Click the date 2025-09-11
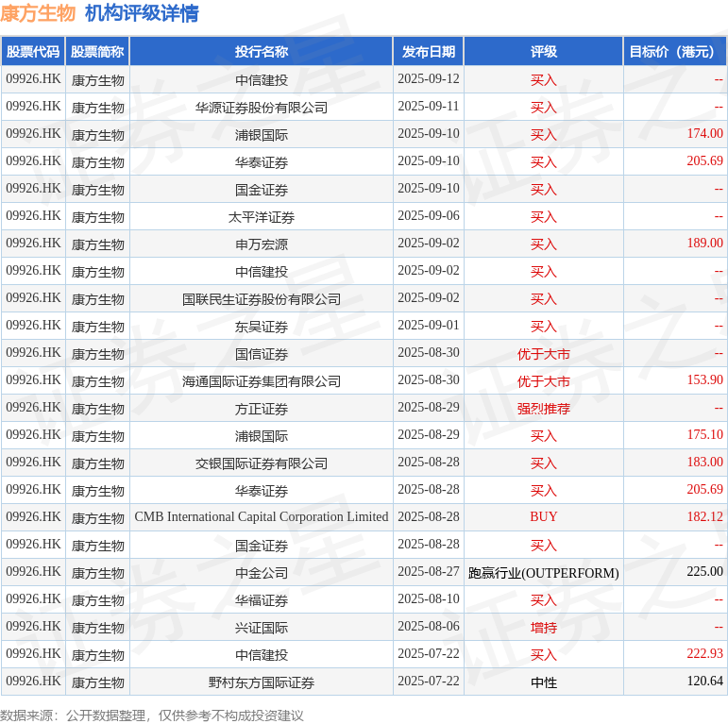Screen dimensions: 728x724 (x=429, y=107)
